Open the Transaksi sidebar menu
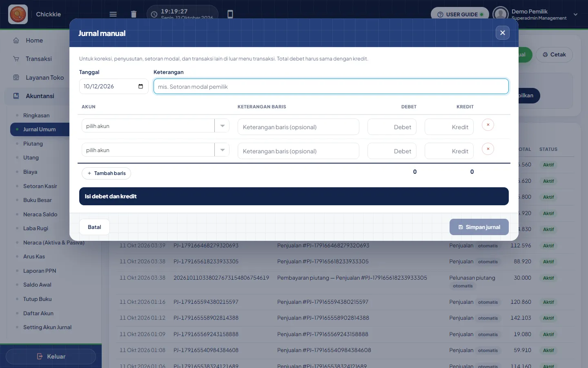 click(x=39, y=59)
